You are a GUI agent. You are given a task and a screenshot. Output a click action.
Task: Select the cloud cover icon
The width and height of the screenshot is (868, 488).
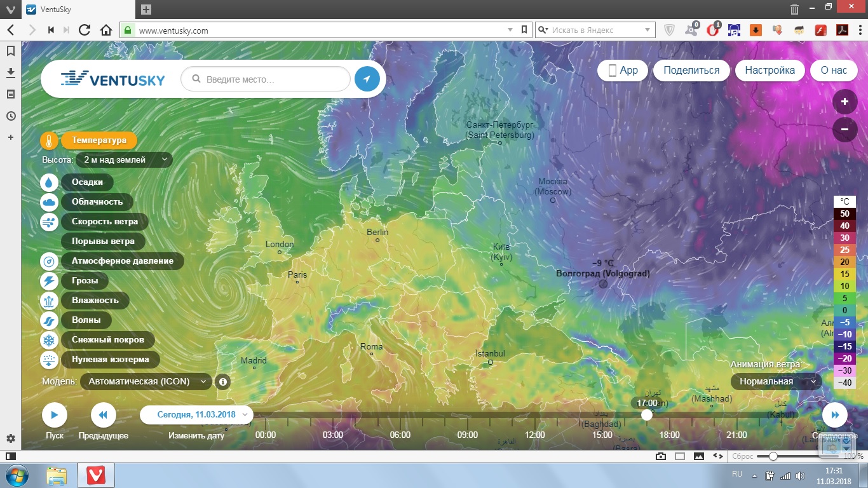click(x=49, y=202)
